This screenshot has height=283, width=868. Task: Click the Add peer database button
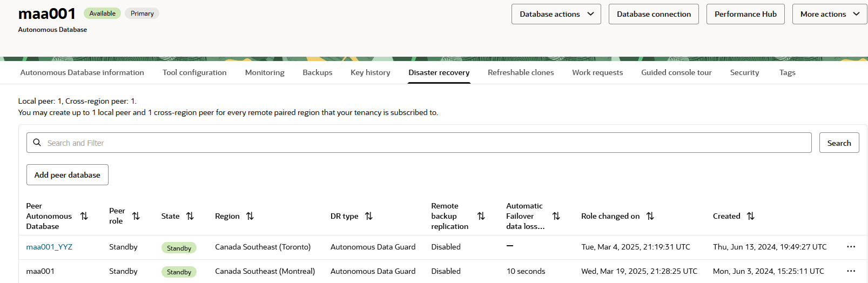68,175
